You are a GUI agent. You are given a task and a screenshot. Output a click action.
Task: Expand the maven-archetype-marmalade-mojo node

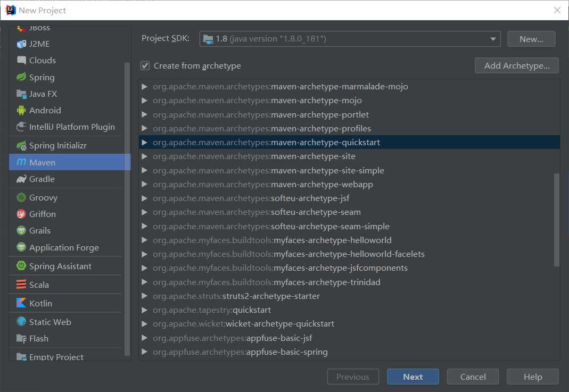tap(144, 87)
